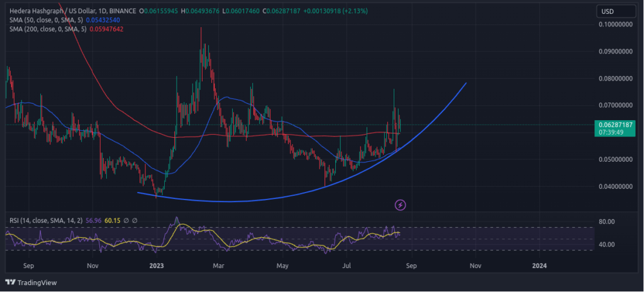This screenshot has width=644, height=292.
Task: Click the 0.10000000 price scale label
Action: tap(614, 25)
